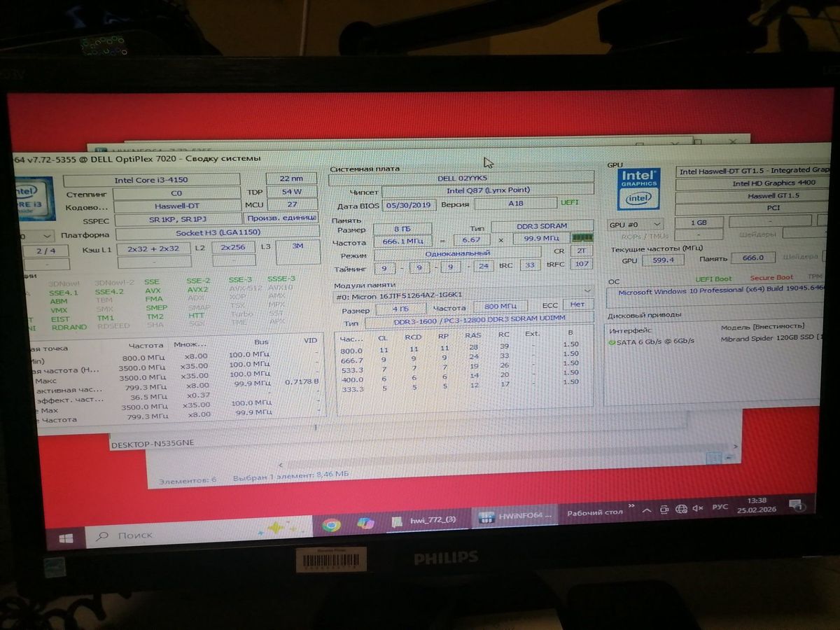Viewport: 840px width, 630px height.
Task: Click the muted volume tray icon
Action: [697, 508]
